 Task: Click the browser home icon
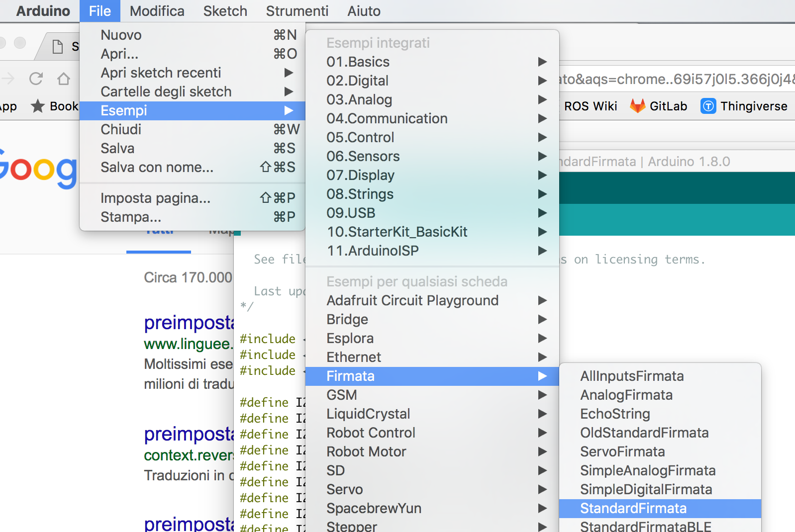pos(63,79)
